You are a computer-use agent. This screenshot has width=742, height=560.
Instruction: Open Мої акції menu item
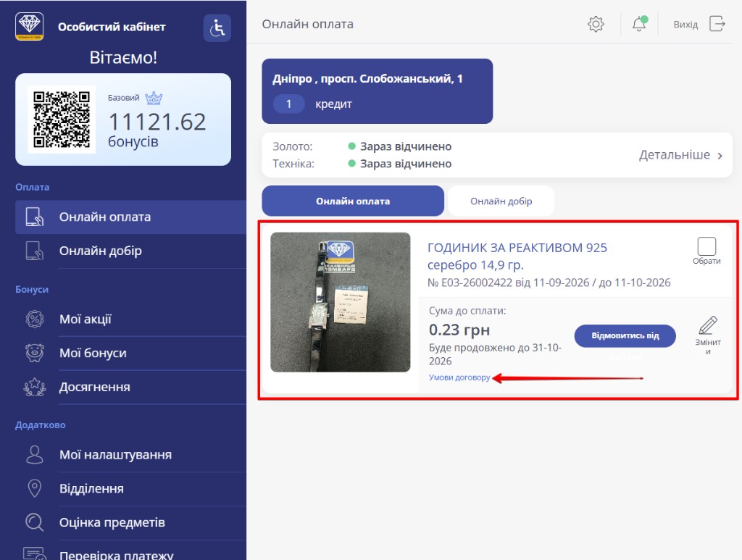pyautogui.click(x=130, y=319)
